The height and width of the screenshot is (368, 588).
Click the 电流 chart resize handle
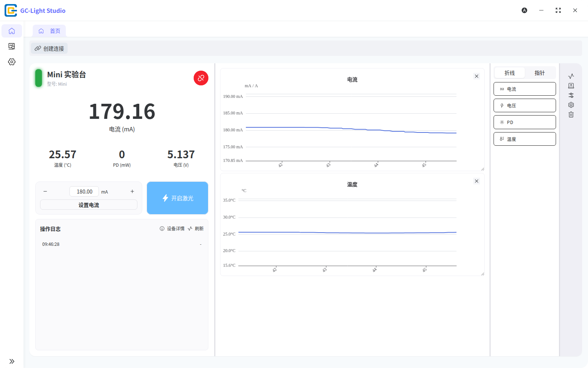(x=483, y=169)
